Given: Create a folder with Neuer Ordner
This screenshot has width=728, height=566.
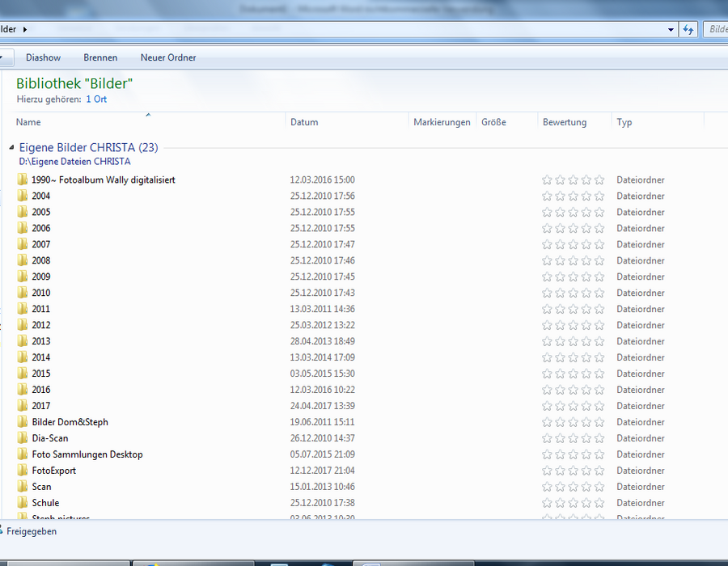Looking at the screenshot, I should pyautogui.click(x=168, y=57).
